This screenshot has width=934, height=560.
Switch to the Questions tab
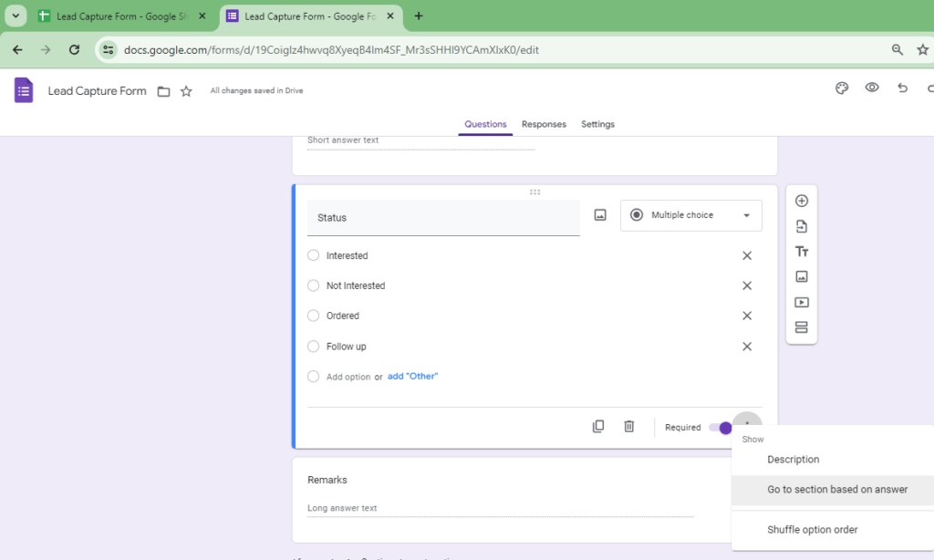[485, 124]
